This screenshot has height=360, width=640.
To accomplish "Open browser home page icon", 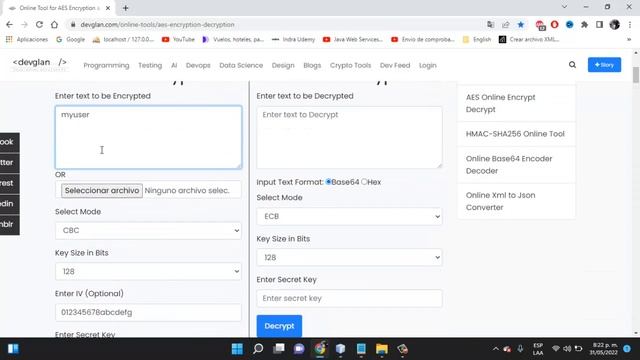I will coord(54,24).
